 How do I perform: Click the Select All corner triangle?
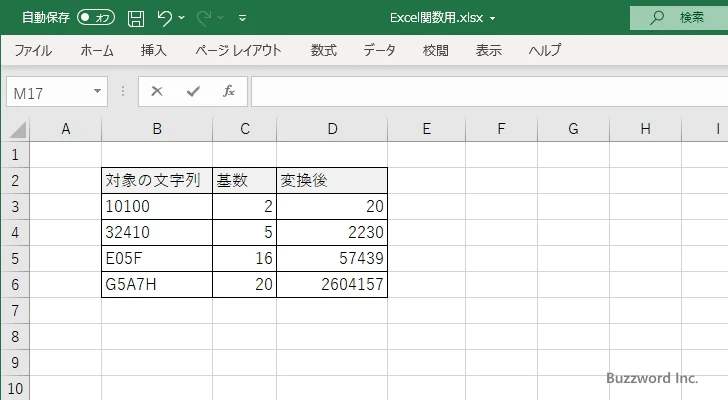18,129
